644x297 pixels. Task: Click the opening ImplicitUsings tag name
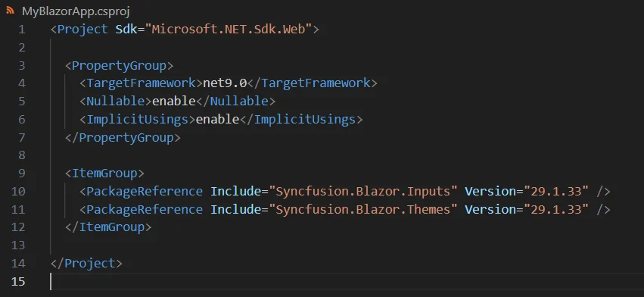(138, 119)
